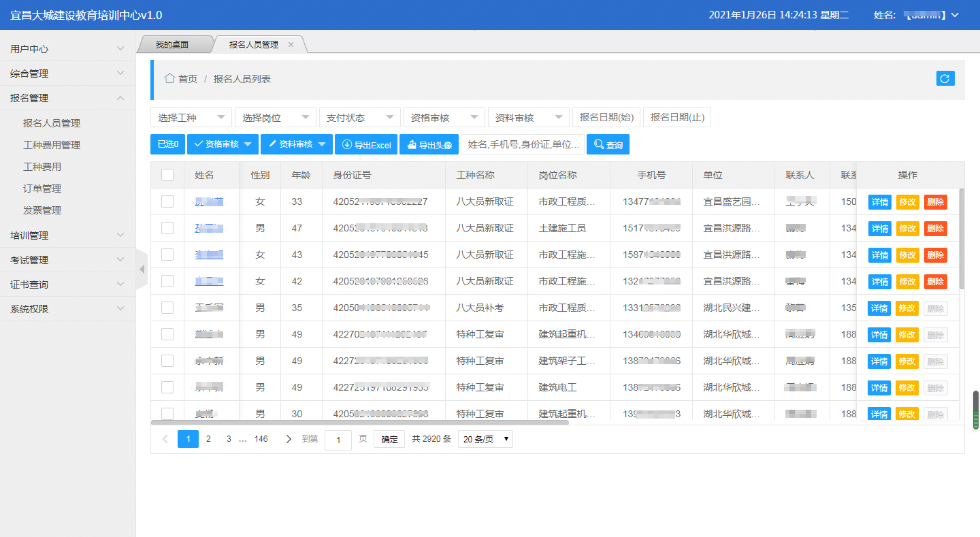Open 订单管理 in the sidebar menu
Screen dimensions: 980x537
coord(42,189)
